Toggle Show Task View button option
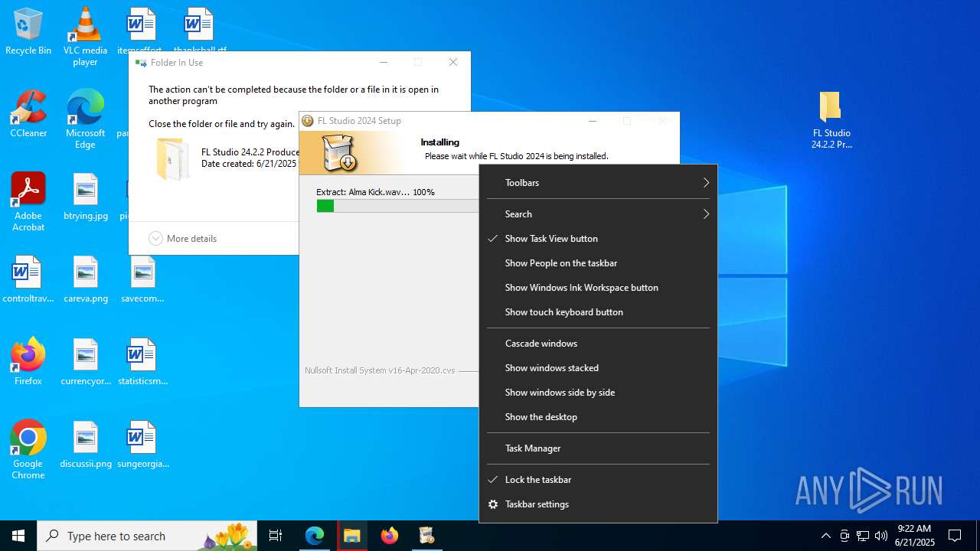980x551 pixels. coord(598,239)
